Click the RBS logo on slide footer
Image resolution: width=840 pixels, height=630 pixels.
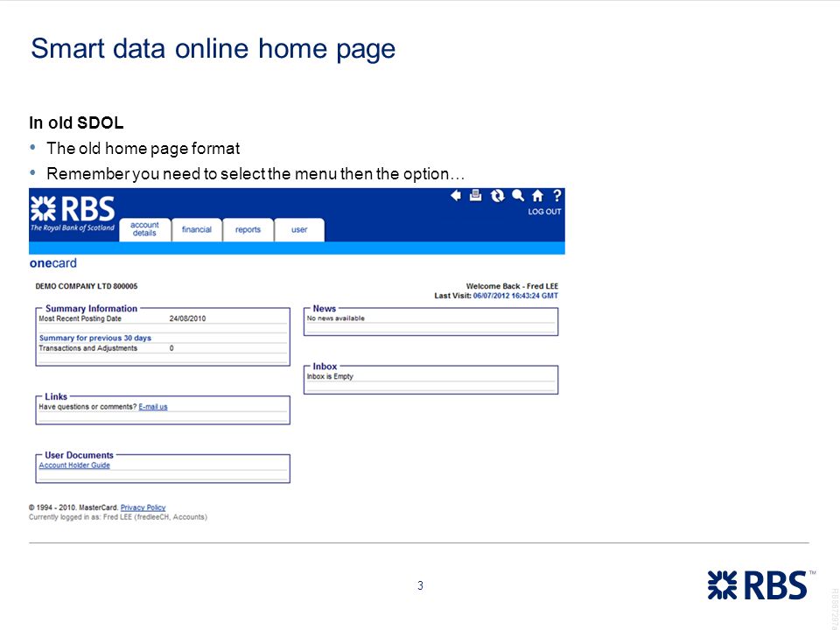coord(757,584)
